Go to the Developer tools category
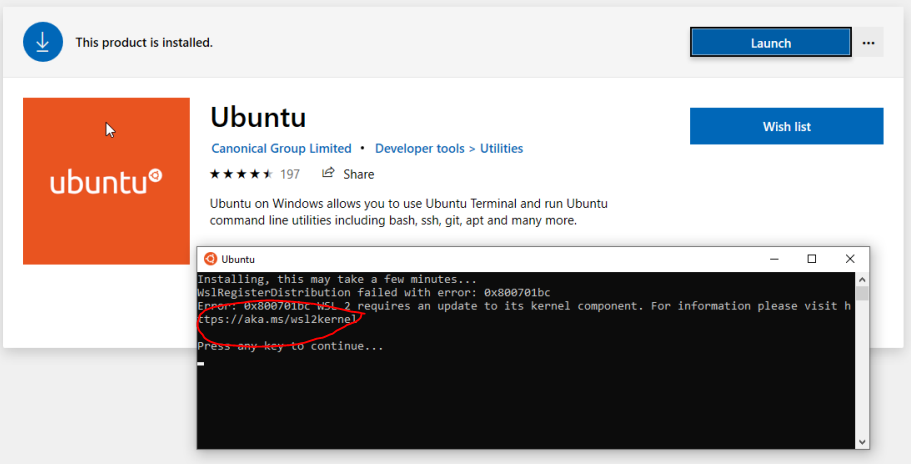 pos(419,148)
